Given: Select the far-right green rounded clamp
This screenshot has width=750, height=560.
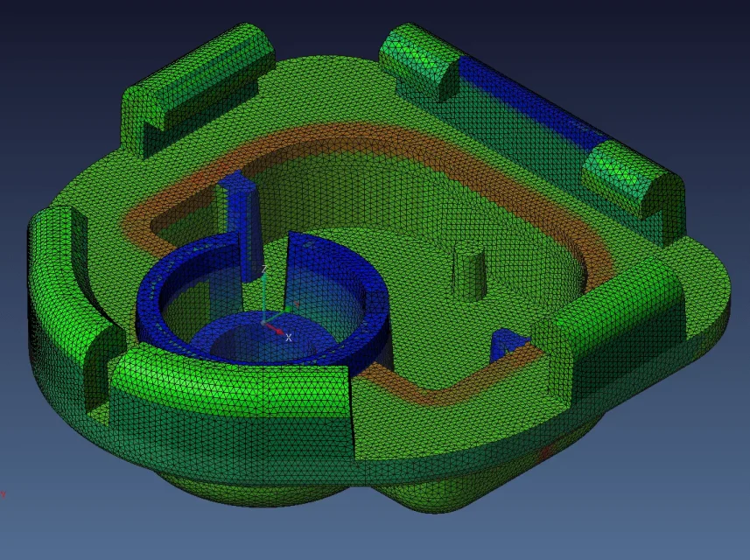Looking at the screenshot, I should [x=634, y=179].
